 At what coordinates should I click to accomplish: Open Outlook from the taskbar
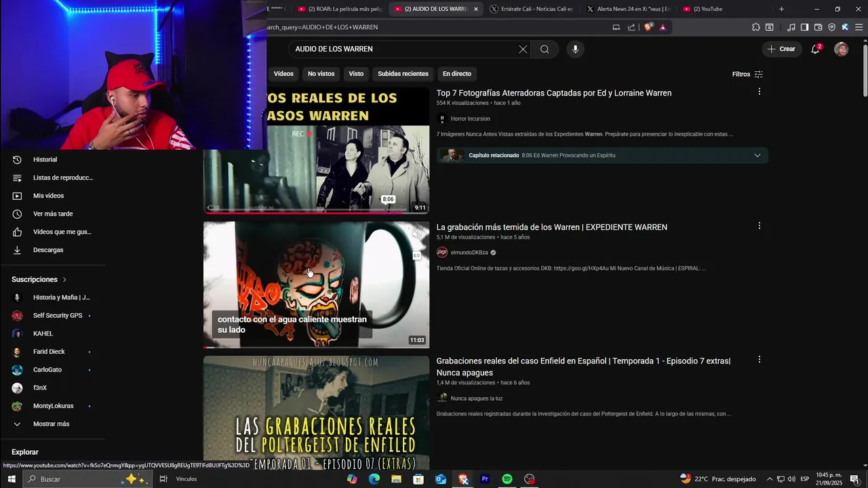tap(441, 479)
